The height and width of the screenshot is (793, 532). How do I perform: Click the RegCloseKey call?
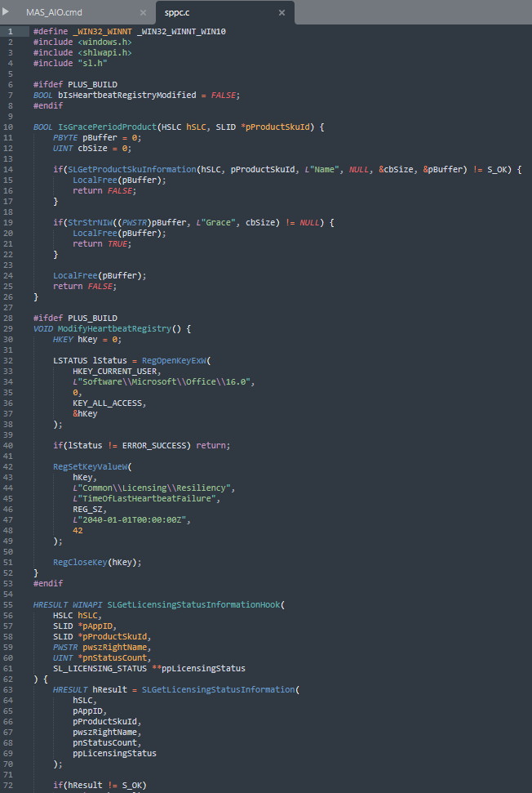[x=80, y=563]
